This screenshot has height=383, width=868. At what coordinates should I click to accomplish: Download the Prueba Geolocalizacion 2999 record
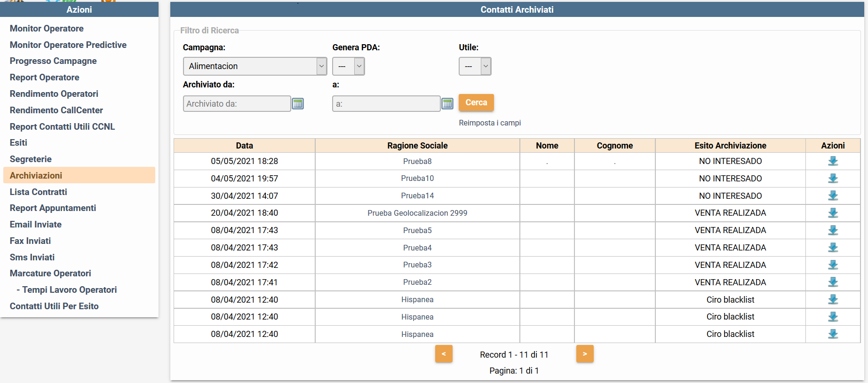click(833, 213)
